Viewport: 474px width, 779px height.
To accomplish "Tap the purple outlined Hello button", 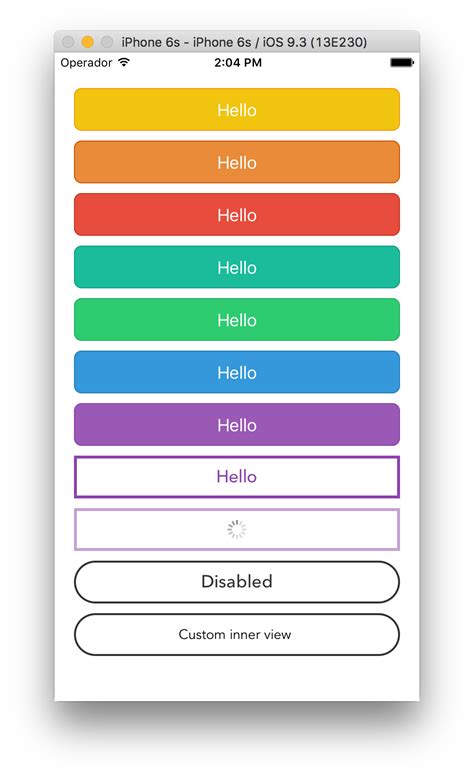I will (x=237, y=477).
